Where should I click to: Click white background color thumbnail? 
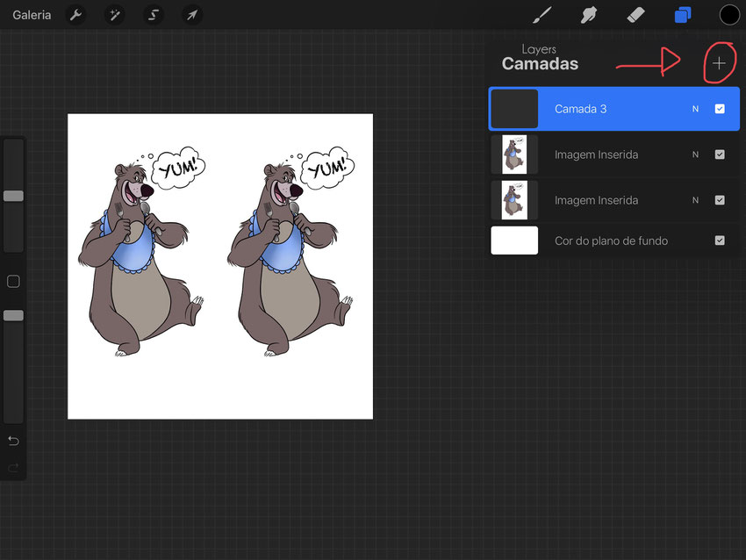coord(514,241)
